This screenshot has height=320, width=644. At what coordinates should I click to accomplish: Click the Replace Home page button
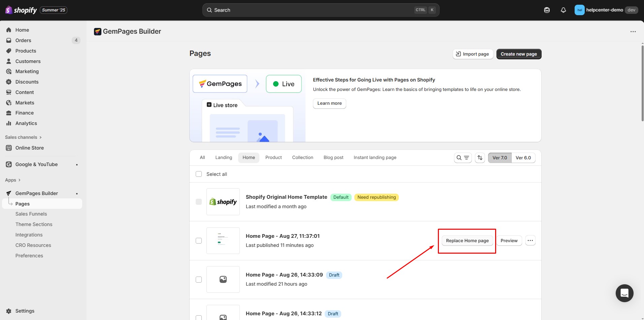point(467,241)
